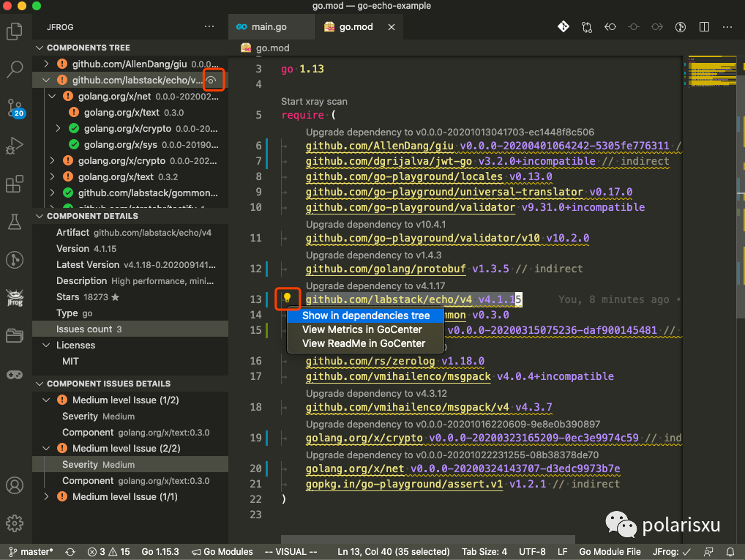Choose Show in dependencies tree

coord(365,316)
